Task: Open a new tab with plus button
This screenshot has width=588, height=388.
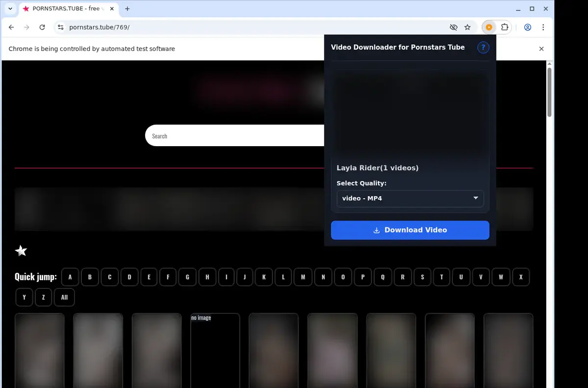Action: point(127,9)
